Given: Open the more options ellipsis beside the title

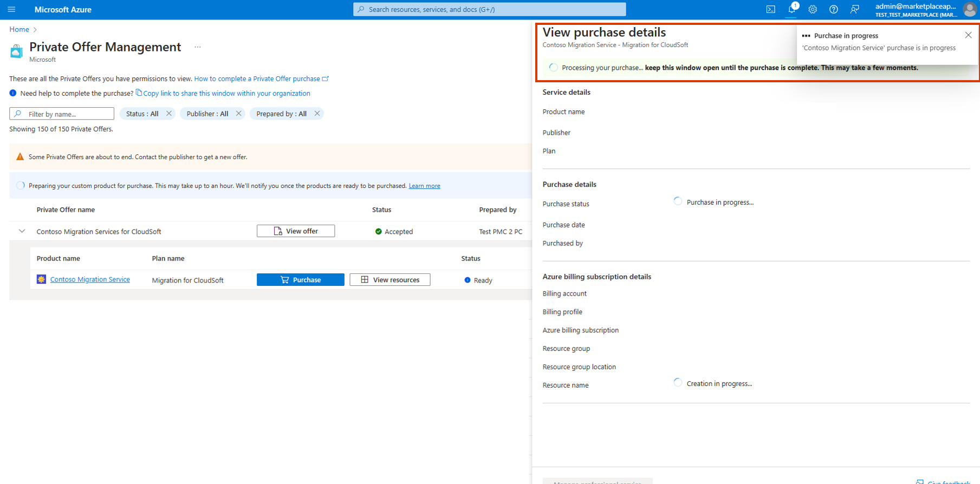Looking at the screenshot, I should (x=198, y=47).
